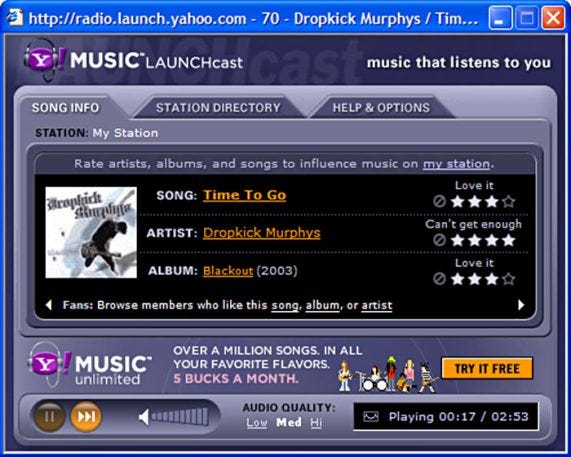Adjust the volume level bar

[180, 417]
